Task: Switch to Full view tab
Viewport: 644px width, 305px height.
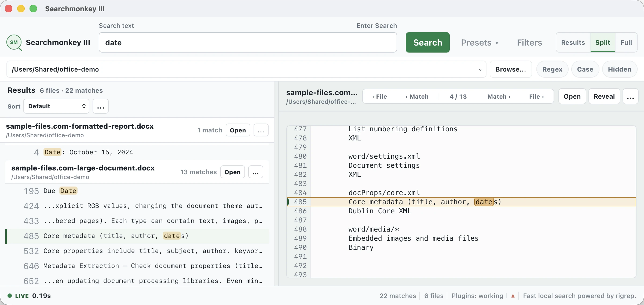Action: (x=626, y=43)
